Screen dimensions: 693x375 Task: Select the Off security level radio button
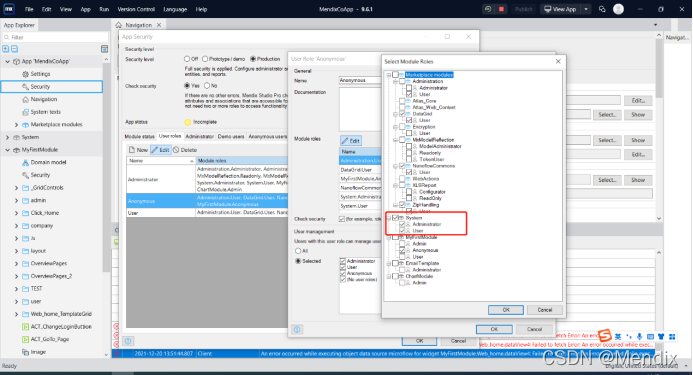tap(187, 59)
